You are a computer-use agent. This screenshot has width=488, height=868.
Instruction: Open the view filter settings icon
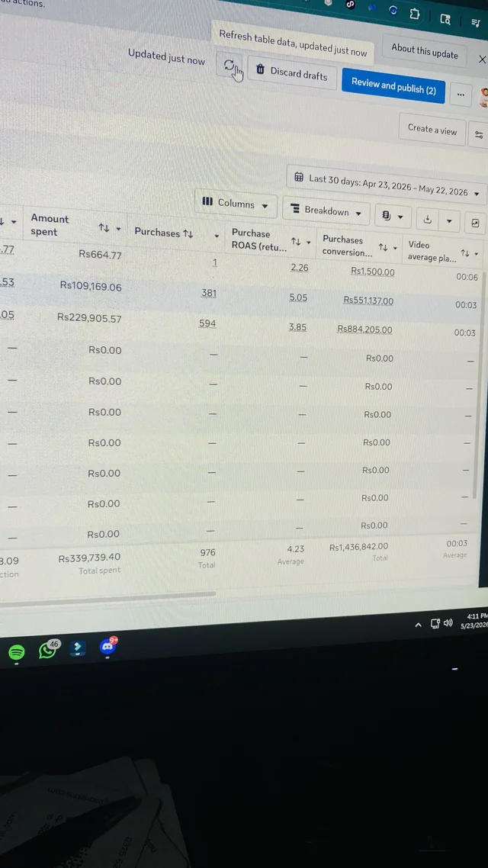click(x=479, y=134)
